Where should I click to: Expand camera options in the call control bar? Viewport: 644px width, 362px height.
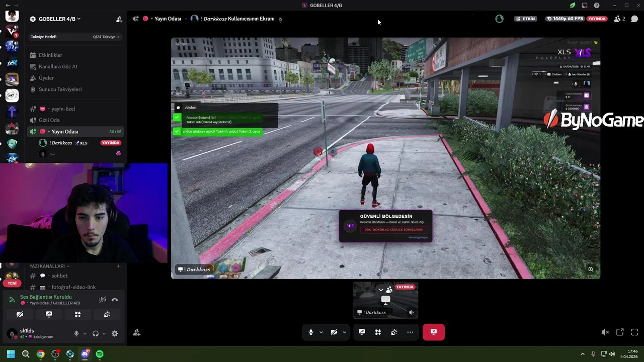[344, 332]
